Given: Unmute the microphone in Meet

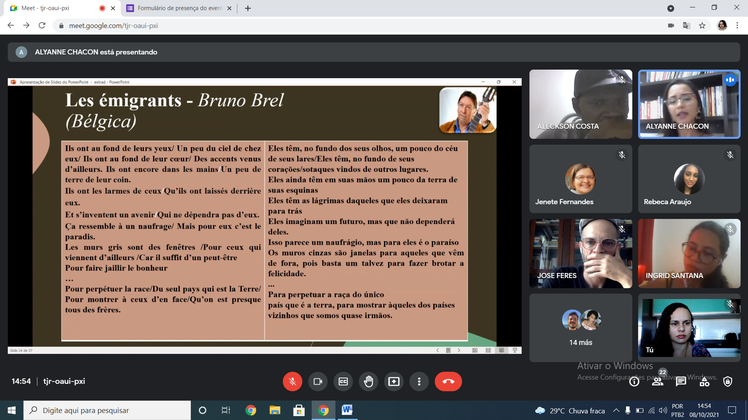Looking at the screenshot, I should click(x=292, y=381).
